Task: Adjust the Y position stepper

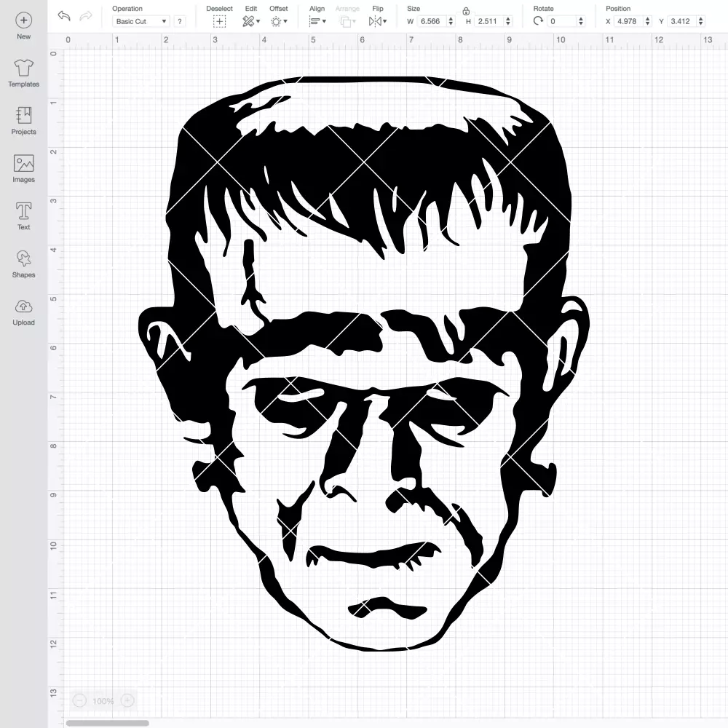Action: [x=701, y=21]
